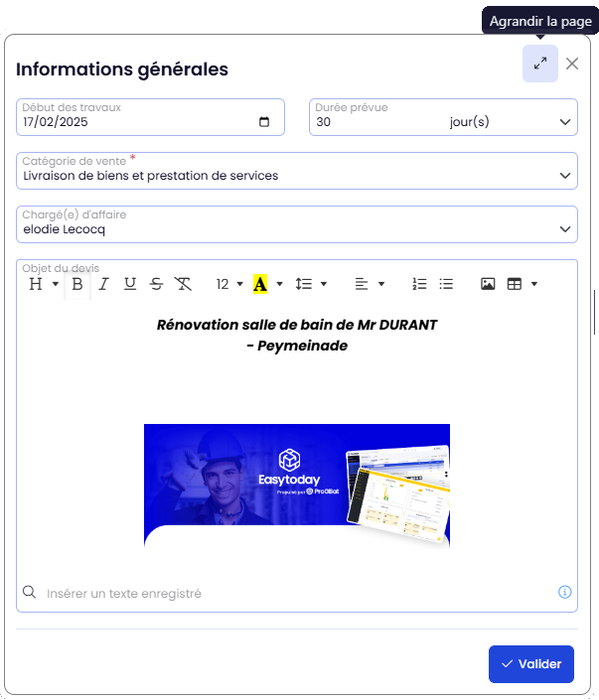Image resolution: width=599 pixels, height=700 pixels.
Task: Insert a numbered list
Action: [419, 284]
